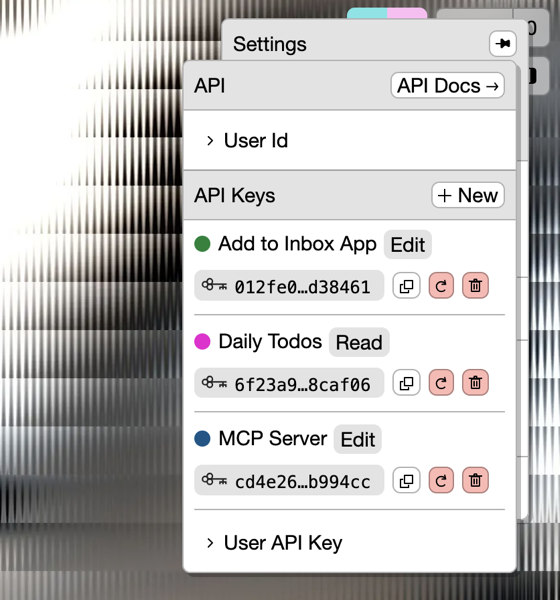
Task: Click Edit permission for Add to Inbox App
Action: click(408, 245)
